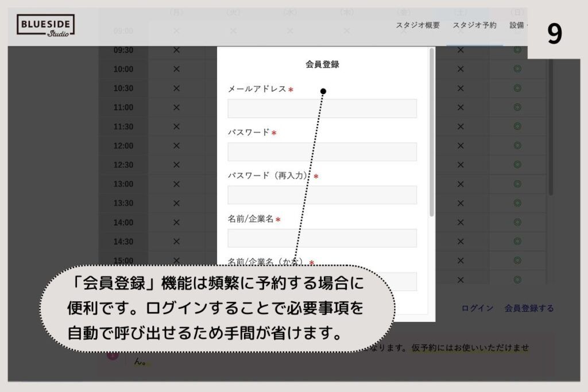
Task: Select the Sunday 10:30 ◎ available slot
Action: click(x=517, y=88)
